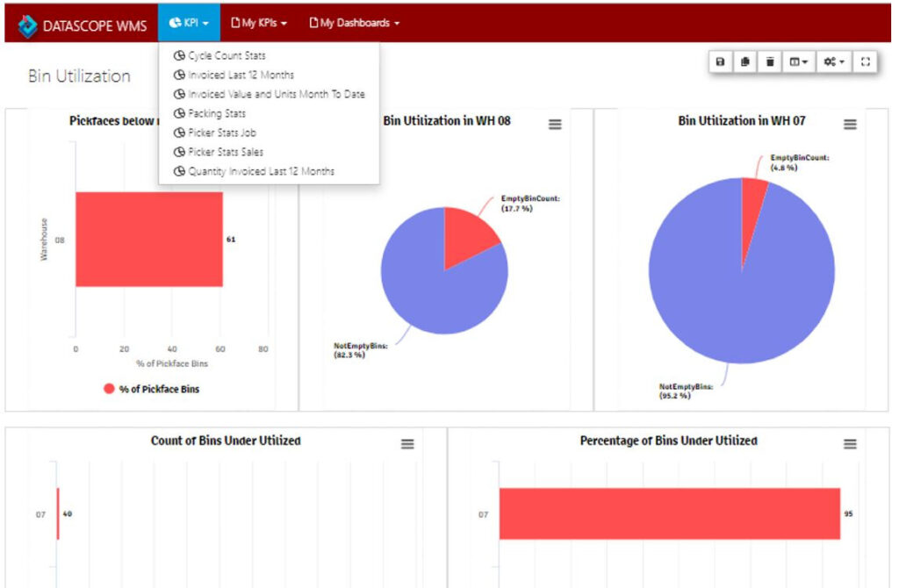
Task: Open the settings gears dropdown
Action: click(x=834, y=62)
